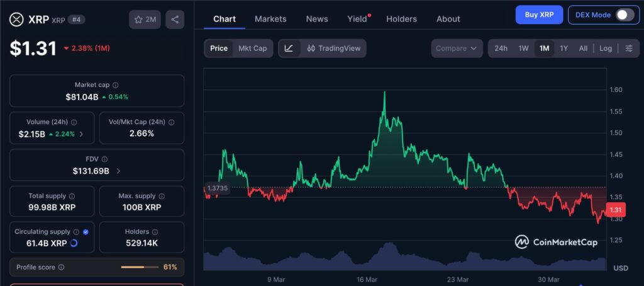Expand FDV details chevron
Image resolution: width=644 pixels, height=286 pixels.
(x=118, y=171)
